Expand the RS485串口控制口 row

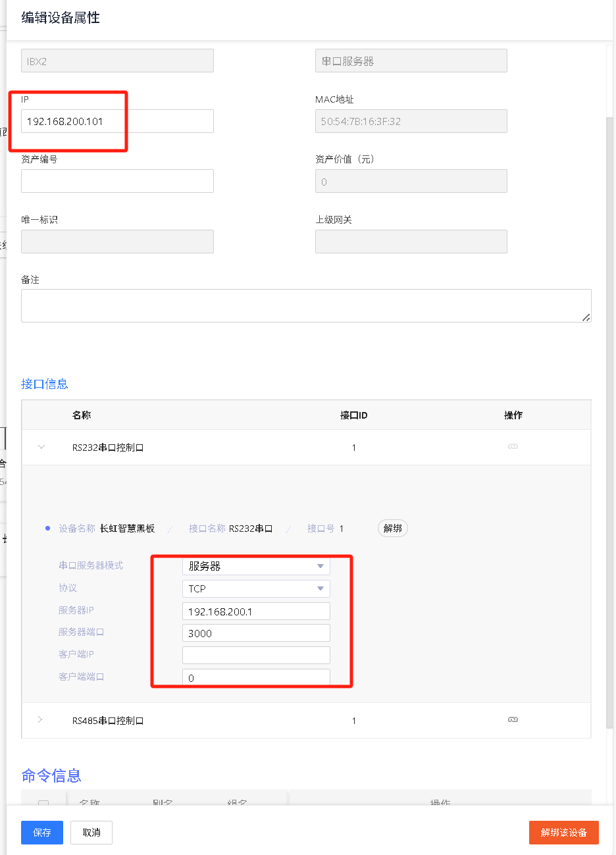pyautogui.click(x=40, y=720)
